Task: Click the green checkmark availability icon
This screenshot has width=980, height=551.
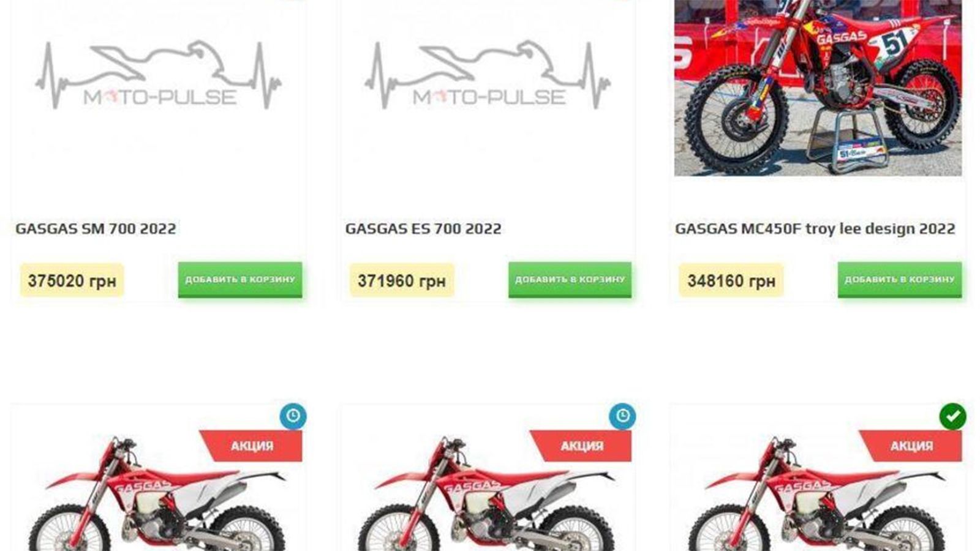Action: pos(952,416)
